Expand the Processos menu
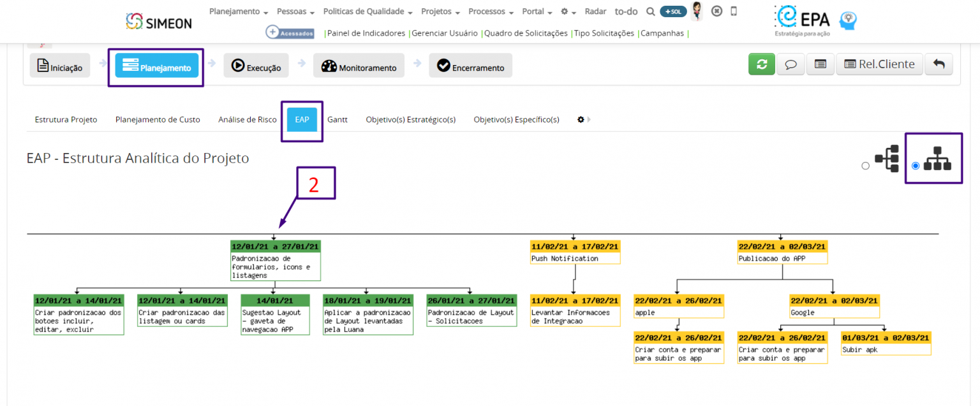This screenshot has width=980, height=406. pyautogui.click(x=487, y=11)
